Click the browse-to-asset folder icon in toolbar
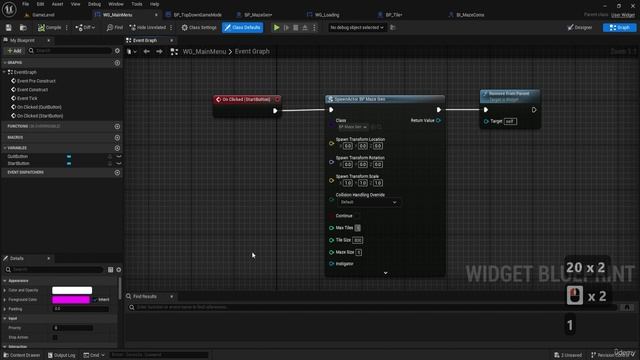This screenshot has width=640, height=360. click(x=23, y=27)
